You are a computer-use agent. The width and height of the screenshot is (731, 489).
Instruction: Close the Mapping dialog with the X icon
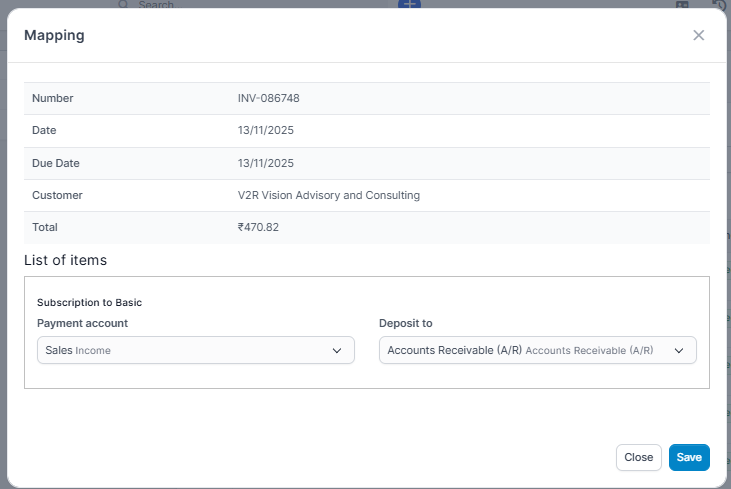(x=698, y=35)
